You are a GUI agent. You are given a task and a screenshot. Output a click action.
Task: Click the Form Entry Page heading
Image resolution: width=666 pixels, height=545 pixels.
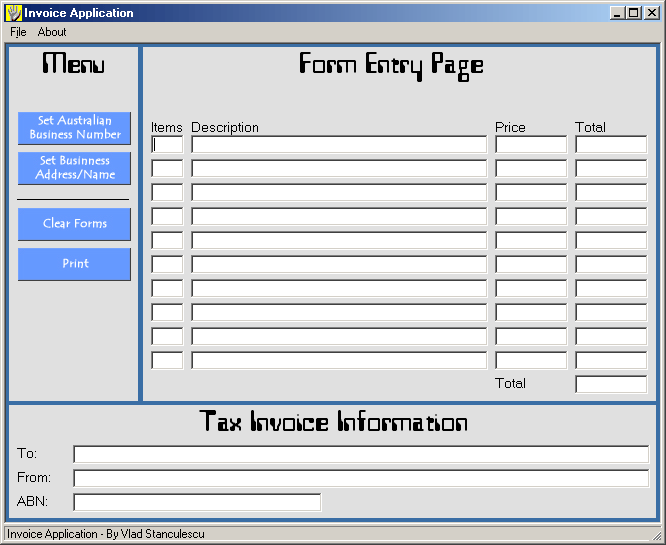click(x=391, y=65)
